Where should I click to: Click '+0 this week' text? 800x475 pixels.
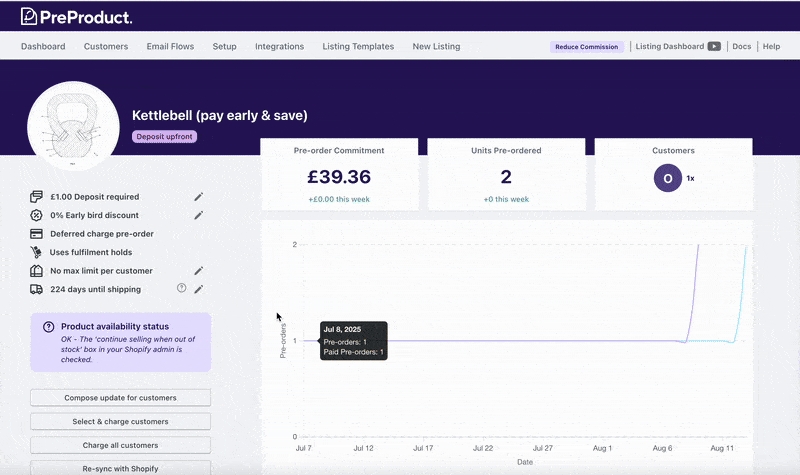pyautogui.click(x=506, y=199)
